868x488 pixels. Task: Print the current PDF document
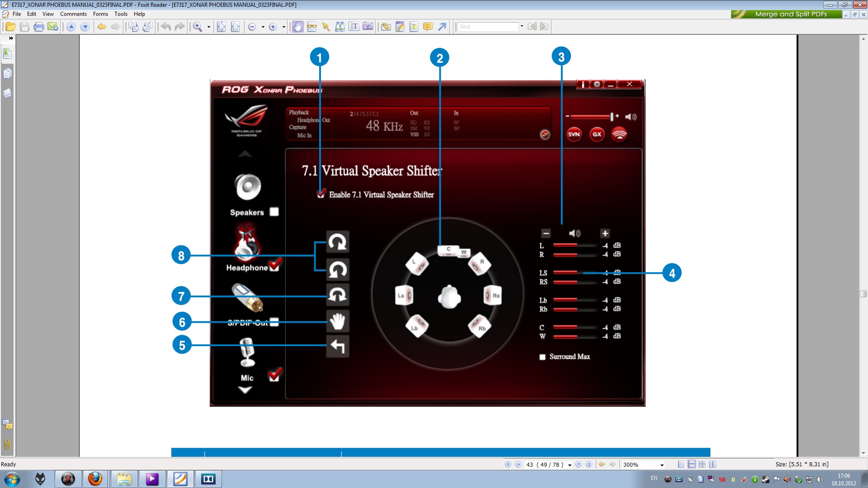[x=39, y=27]
